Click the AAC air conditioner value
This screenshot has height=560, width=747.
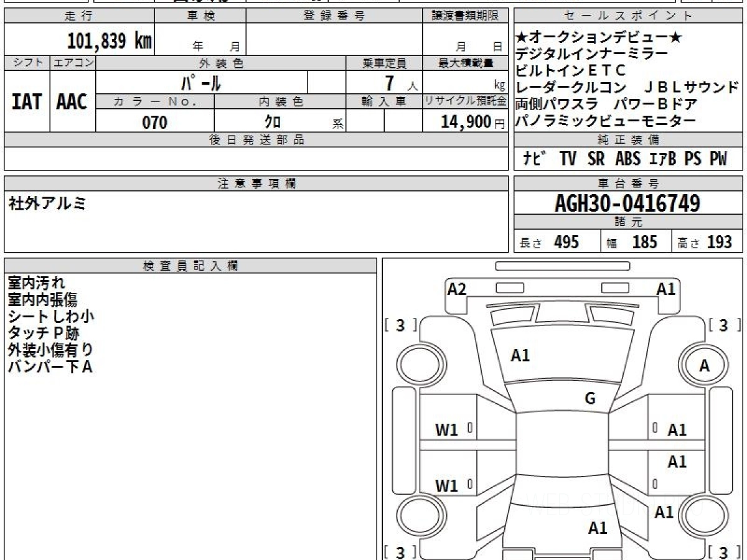click(72, 102)
